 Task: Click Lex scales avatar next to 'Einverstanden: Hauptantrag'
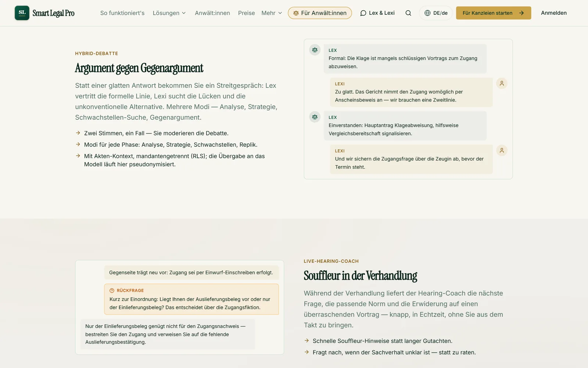[315, 117]
